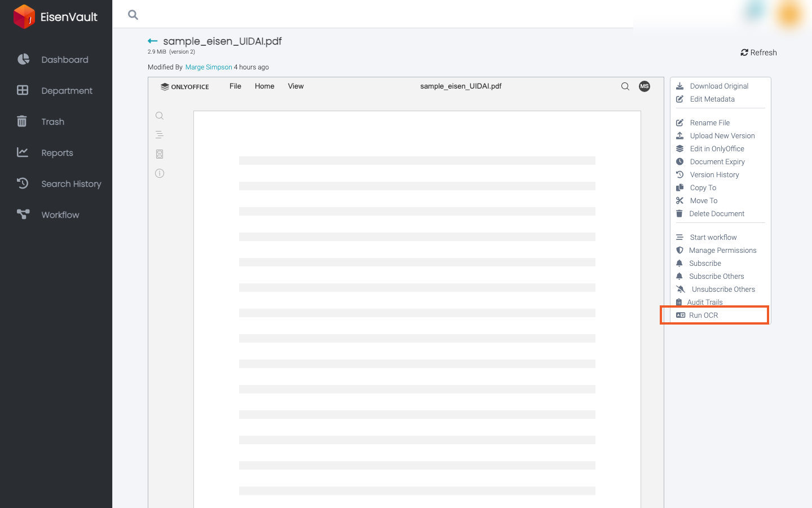
Task: Open Search History page
Action: click(x=72, y=184)
